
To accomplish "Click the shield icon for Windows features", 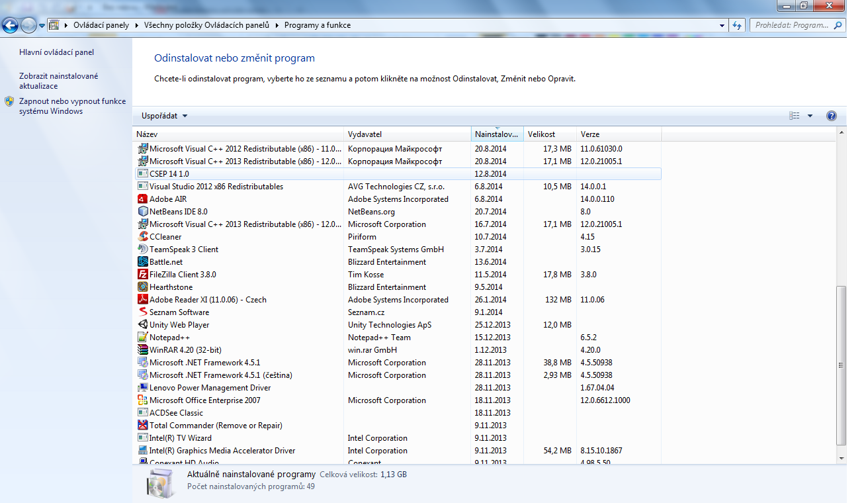I will (x=9, y=101).
